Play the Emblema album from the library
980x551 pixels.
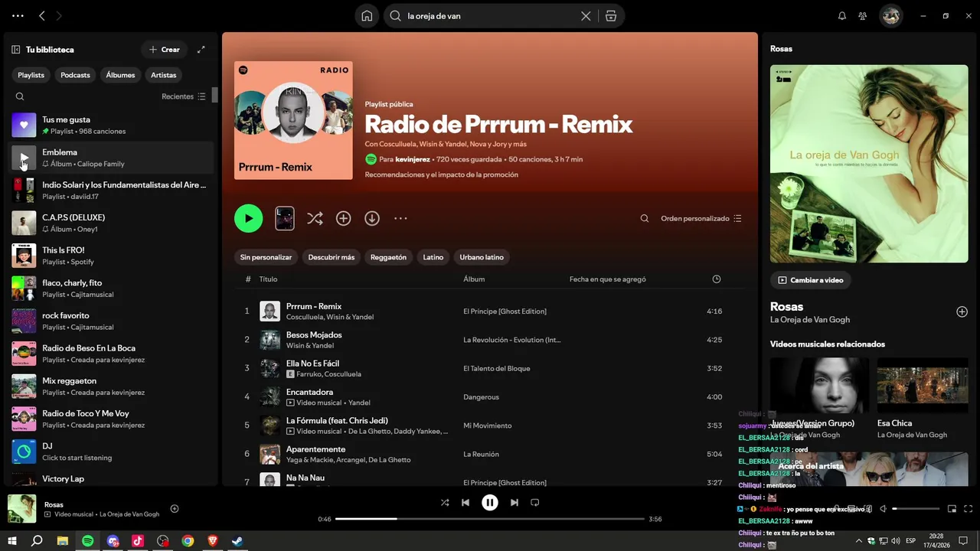click(24, 158)
